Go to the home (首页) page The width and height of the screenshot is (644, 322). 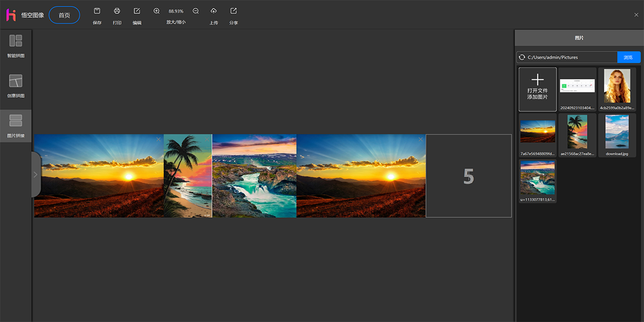tap(64, 15)
